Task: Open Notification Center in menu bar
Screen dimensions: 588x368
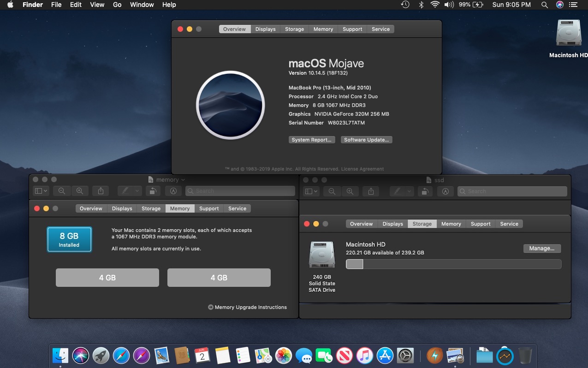Action: click(573, 5)
